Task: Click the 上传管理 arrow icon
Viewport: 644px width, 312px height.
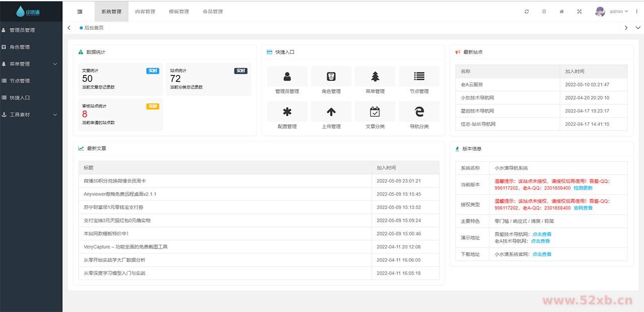Action: tap(331, 112)
